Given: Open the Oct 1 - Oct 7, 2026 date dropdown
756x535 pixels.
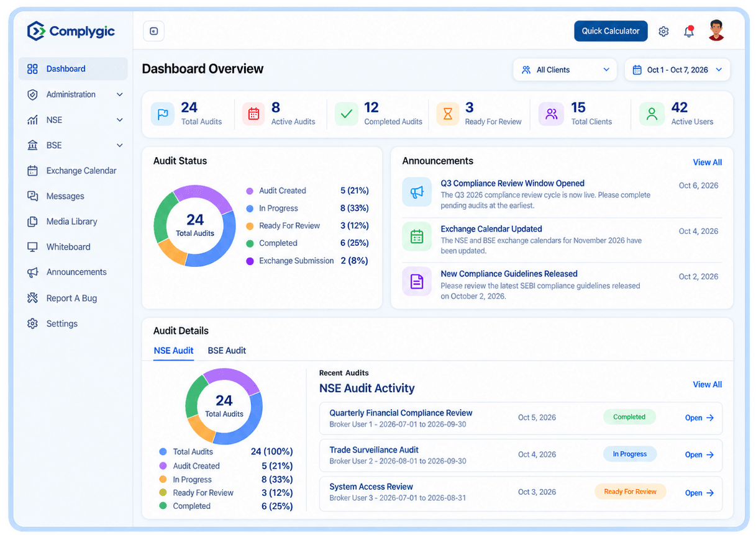Looking at the screenshot, I should pos(677,70).
